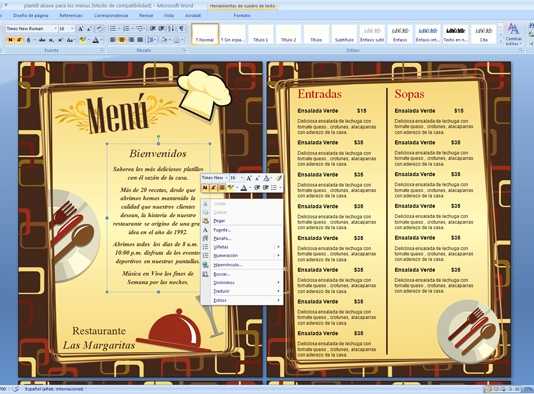Open the Correspondencia tab

(111, 15)
